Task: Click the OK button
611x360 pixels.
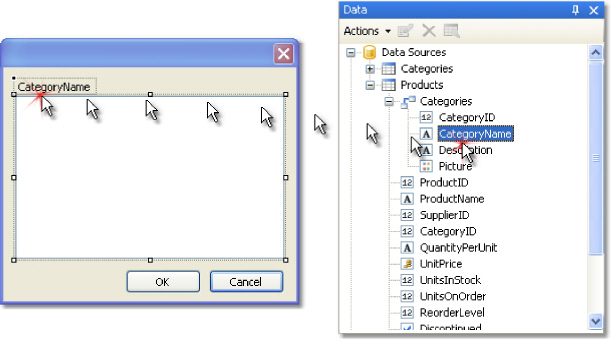Action: pos(163,282)
